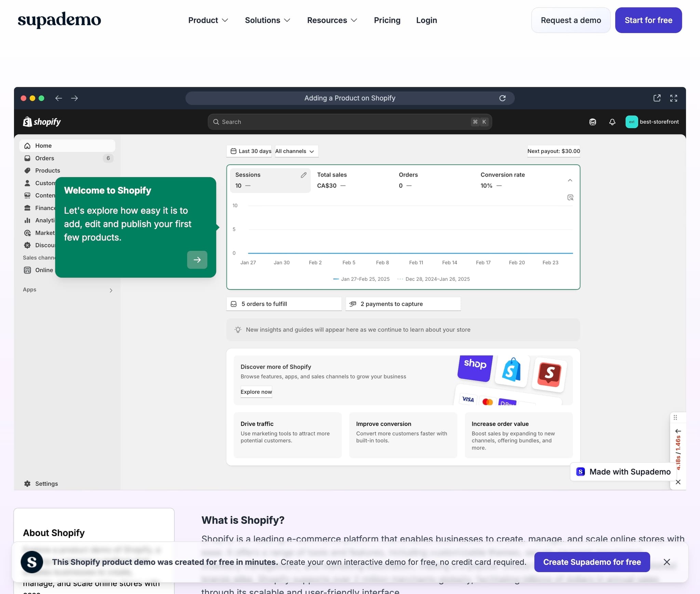Open notifications with the bell icon

[612, 122]
